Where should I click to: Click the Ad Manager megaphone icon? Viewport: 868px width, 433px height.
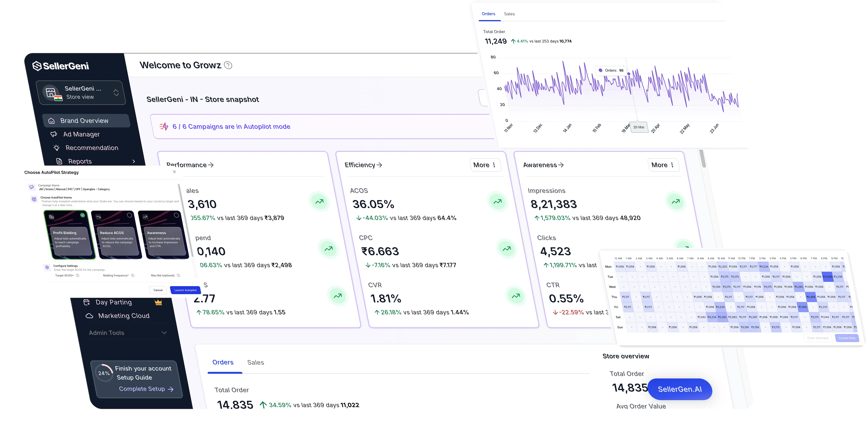pos(54,134)
